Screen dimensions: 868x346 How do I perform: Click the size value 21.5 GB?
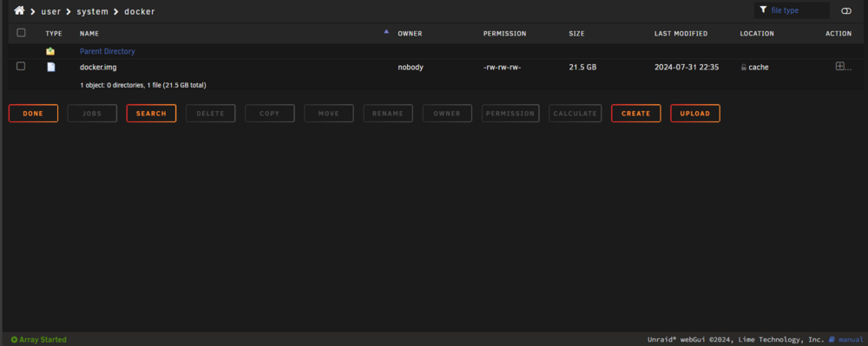pos(583,68)
